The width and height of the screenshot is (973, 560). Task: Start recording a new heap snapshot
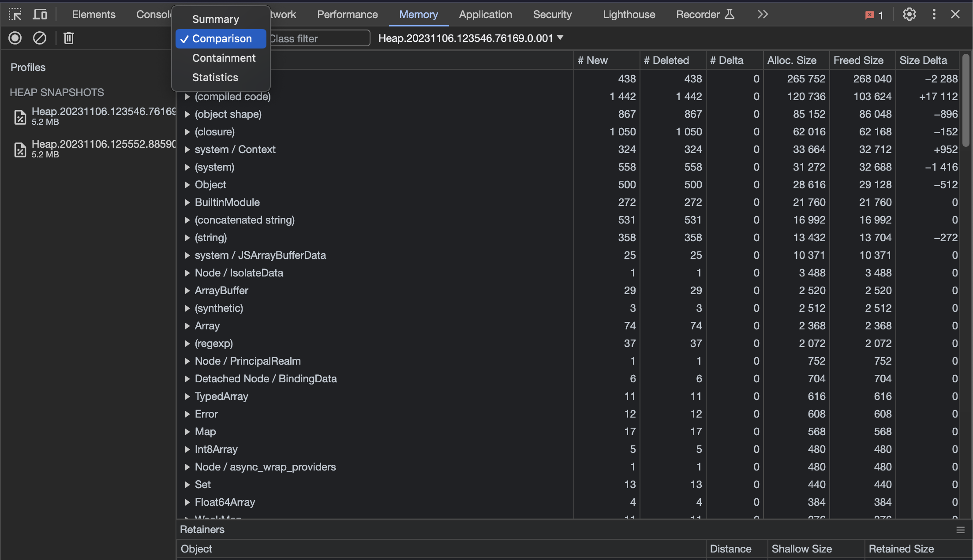(15, 38)
